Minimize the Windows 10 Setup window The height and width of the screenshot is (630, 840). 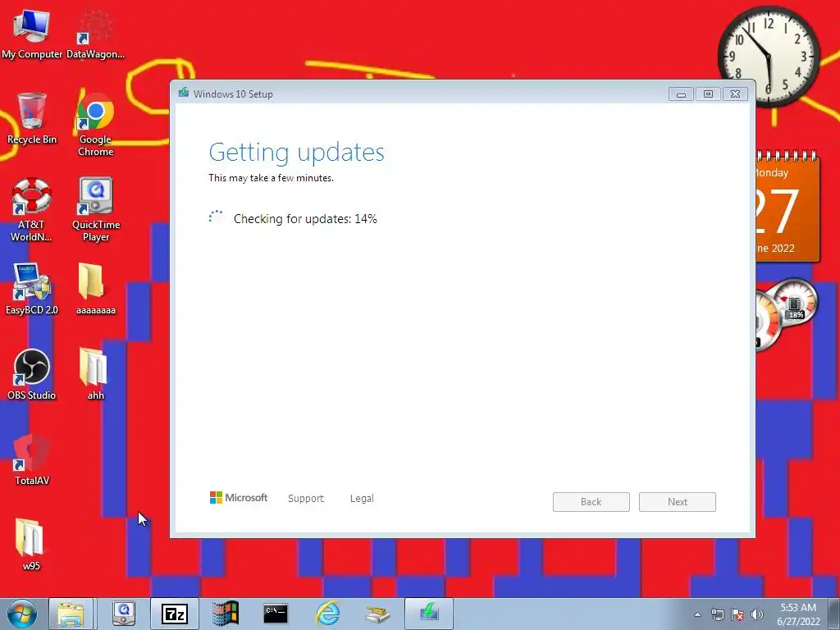tap(682, 94)
